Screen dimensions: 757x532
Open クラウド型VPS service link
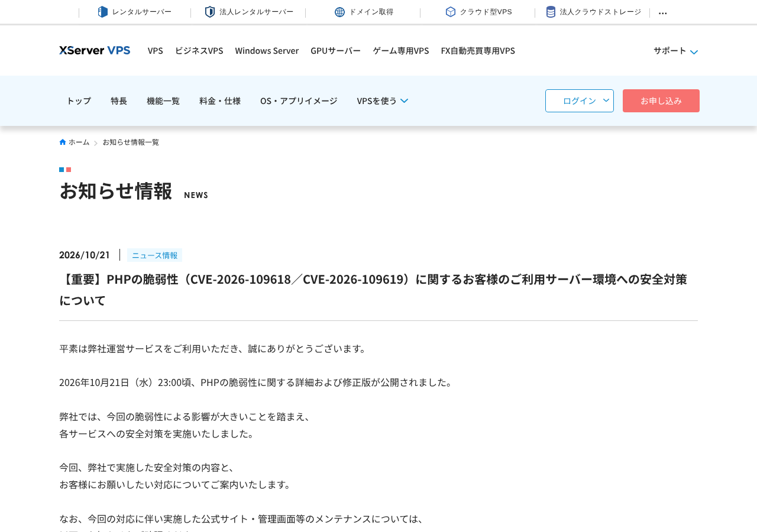478,12
